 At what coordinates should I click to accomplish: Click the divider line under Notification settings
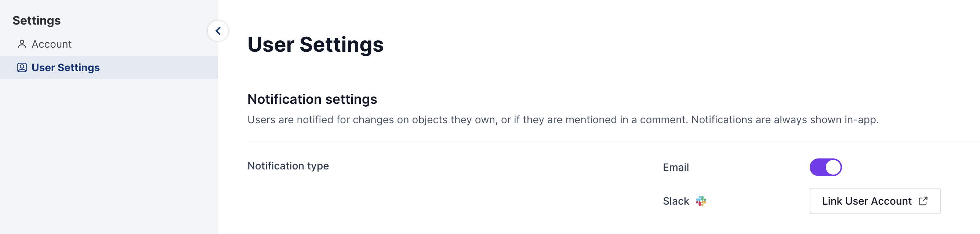[609, 142]
